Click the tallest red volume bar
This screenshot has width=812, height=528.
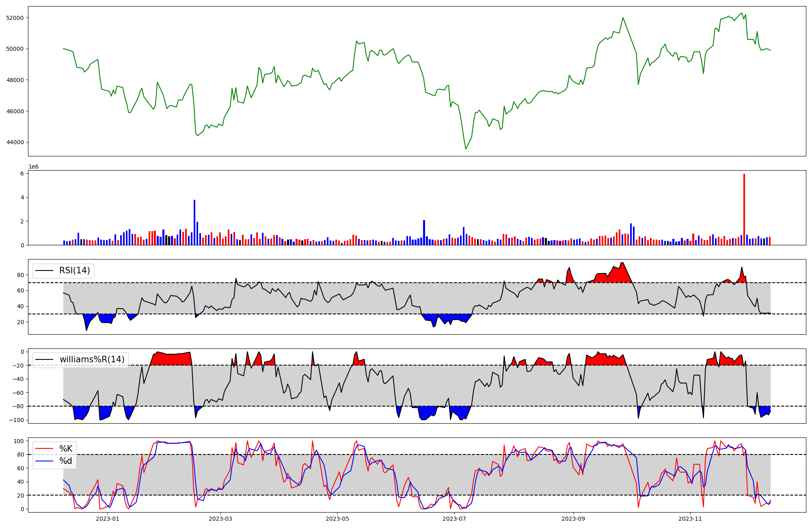point(744,209)
